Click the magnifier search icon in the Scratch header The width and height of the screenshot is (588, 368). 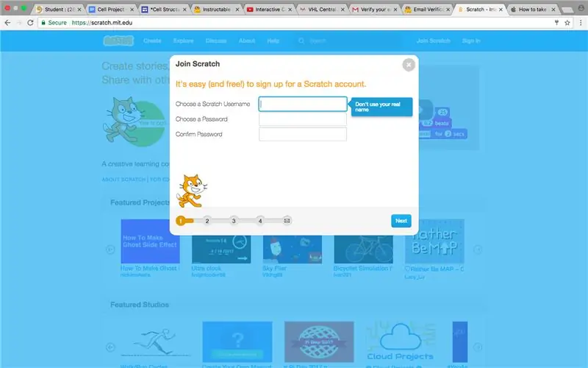pyautogui.click(x=301, y=40)
